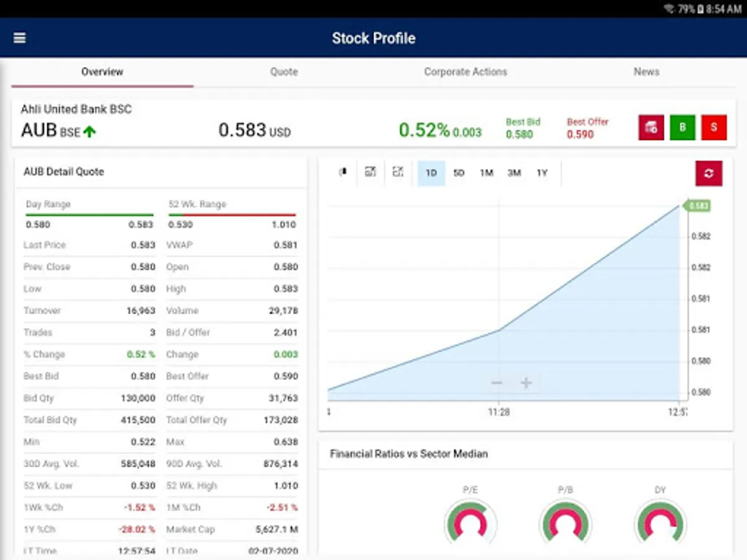
Task: Open the Corporate Actions tab
Action: click(466, 72)
